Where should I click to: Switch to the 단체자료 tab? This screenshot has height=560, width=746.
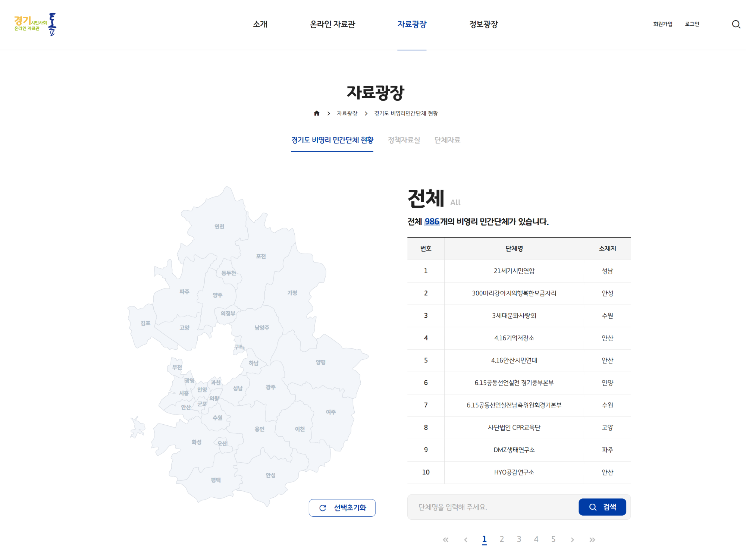[x=447, y=140]
